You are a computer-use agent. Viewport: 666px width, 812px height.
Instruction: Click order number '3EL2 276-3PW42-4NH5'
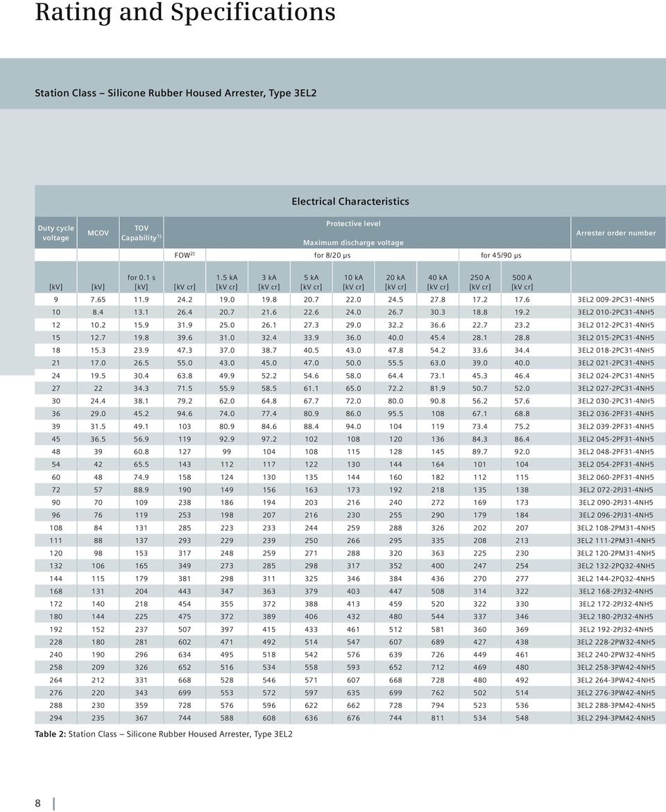(616, 693)
